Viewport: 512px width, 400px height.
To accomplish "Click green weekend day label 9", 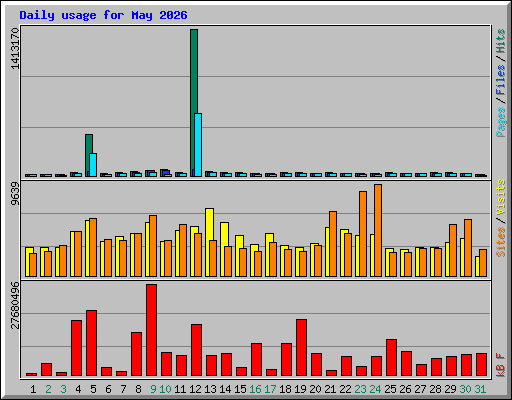I will pyautogui.click(x=153, y=389).
